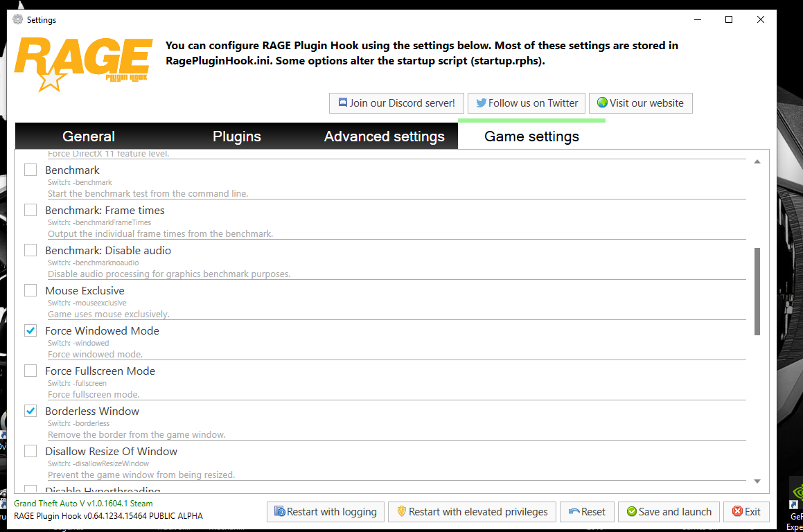Click 'Remove the border from the game window.' description
Viewport: 803px width, 532px height.
(x=136, y=434)
